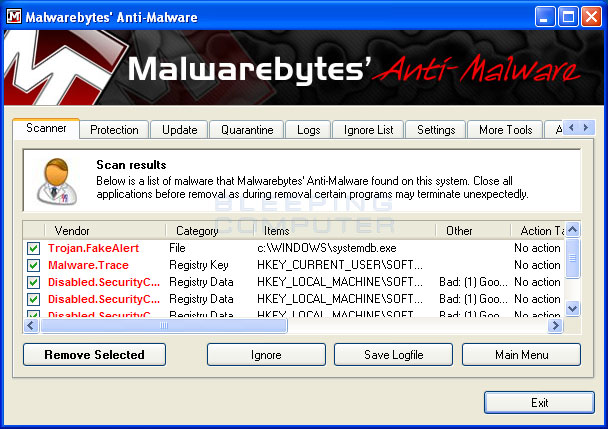Click the vertical scrollbar thumb
This screenshot has height=429, width=608.
pos(573,258)
